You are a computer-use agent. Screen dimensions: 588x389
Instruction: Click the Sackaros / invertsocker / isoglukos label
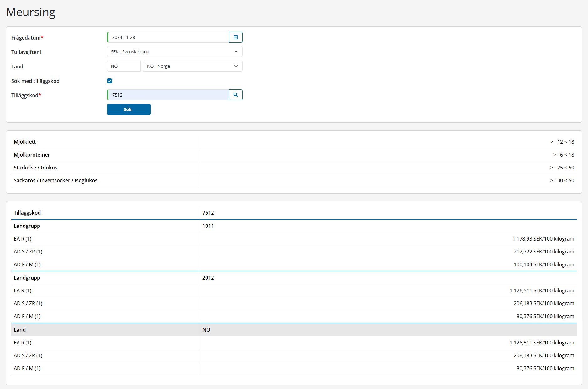tap(55, 180)
